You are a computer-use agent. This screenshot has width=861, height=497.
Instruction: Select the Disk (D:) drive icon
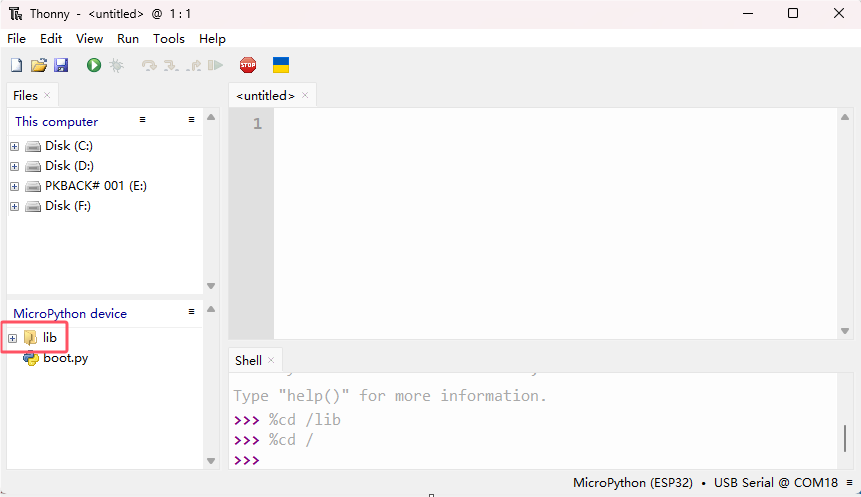click(x=33, y=166)
